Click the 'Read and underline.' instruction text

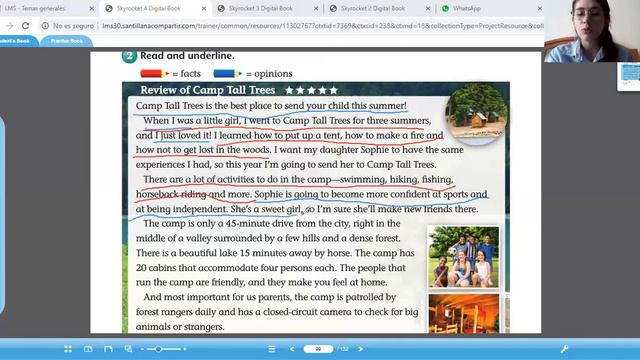(187, 56)
